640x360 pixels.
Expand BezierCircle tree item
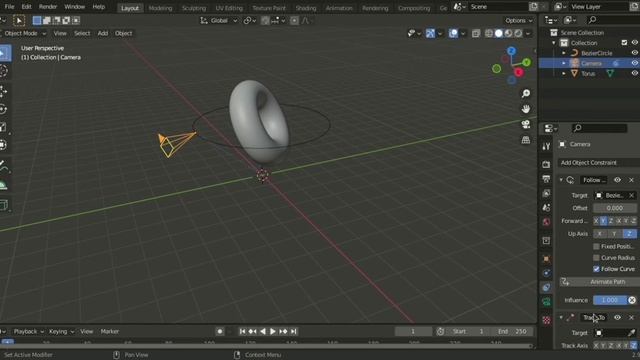pyautogui.click(x=564, y=53)
